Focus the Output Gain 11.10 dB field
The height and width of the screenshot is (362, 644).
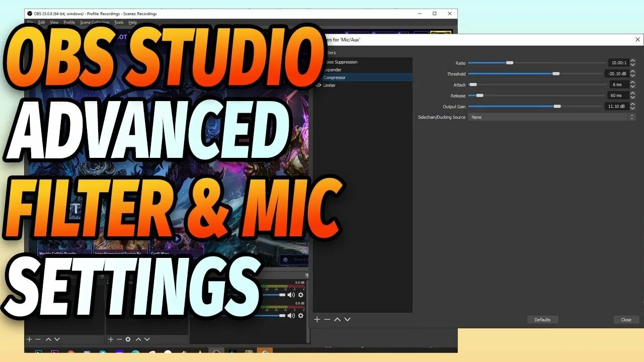617,107
